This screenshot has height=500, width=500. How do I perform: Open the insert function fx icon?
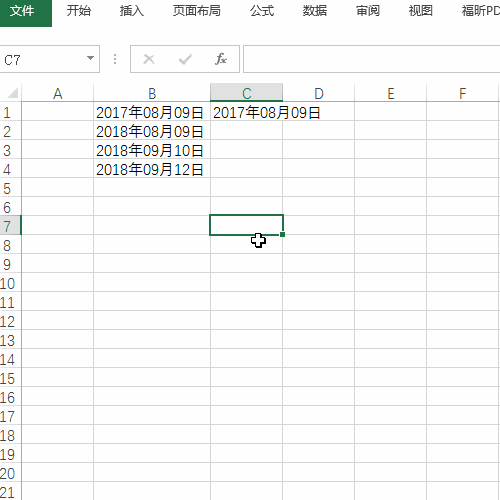(x=221, y=59)
